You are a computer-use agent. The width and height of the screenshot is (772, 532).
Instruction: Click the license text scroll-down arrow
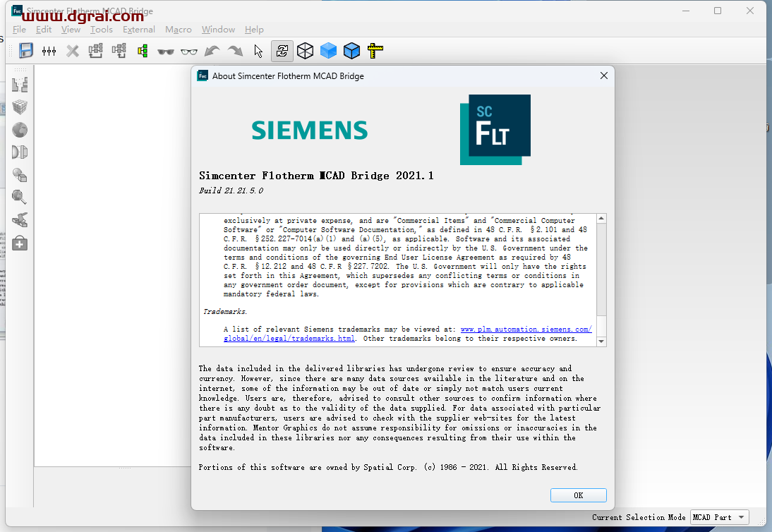coord(601,341)
